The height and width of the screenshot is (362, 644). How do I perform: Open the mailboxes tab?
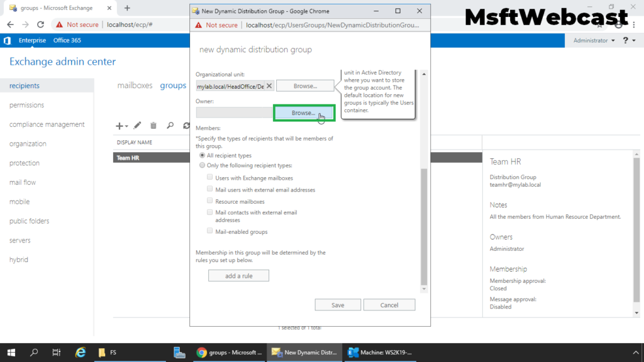click(135, 85)
